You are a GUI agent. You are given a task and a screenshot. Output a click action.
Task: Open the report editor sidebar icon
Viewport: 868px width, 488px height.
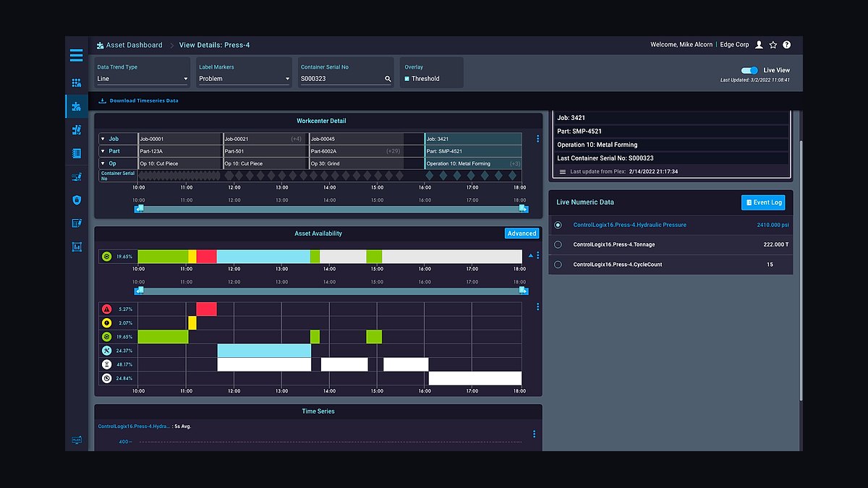tap(76, 223)
